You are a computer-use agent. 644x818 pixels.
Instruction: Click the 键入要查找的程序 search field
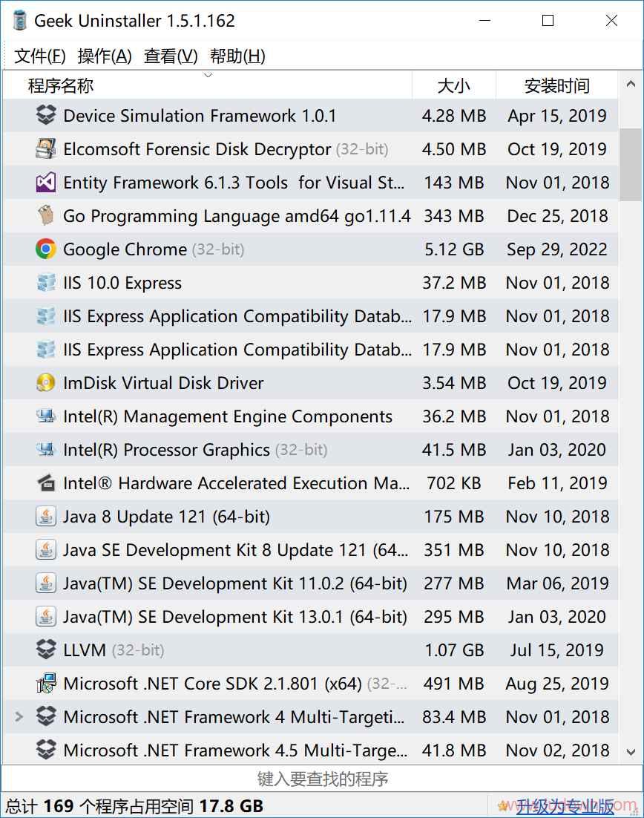pyautogui.click(x=322, y=779)
